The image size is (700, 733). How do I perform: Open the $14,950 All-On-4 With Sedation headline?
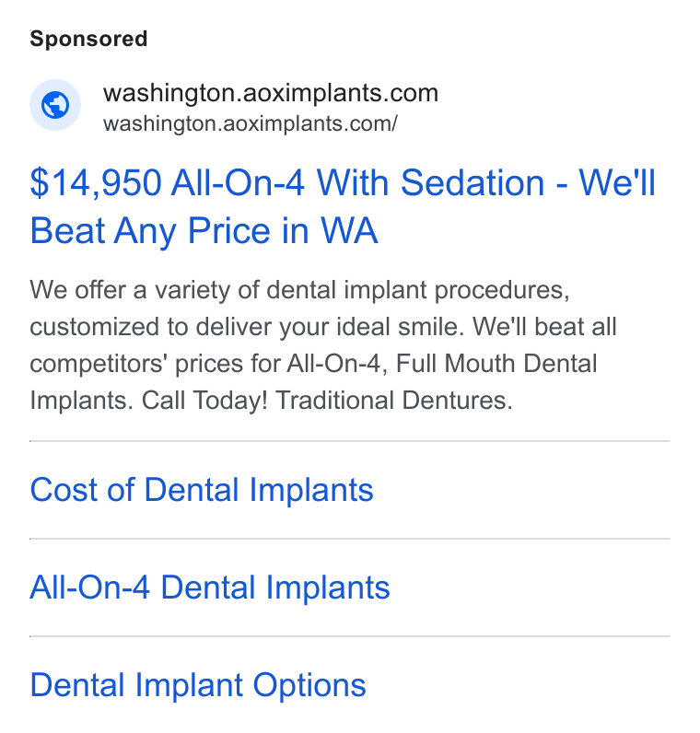(343, 206)
